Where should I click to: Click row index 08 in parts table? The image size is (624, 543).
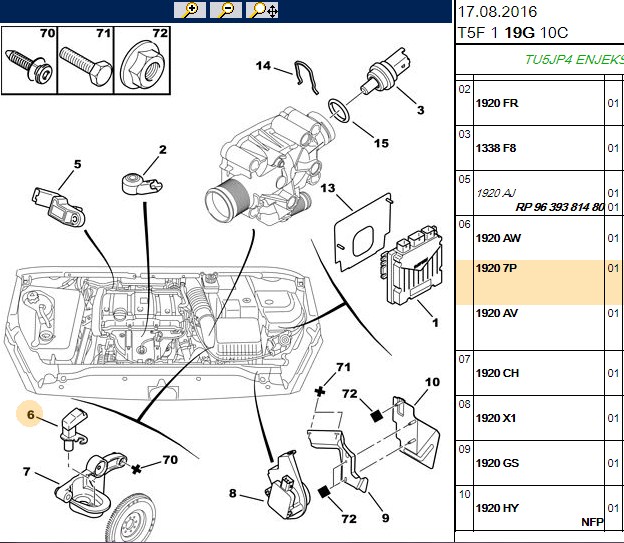(x=464, y=404)
